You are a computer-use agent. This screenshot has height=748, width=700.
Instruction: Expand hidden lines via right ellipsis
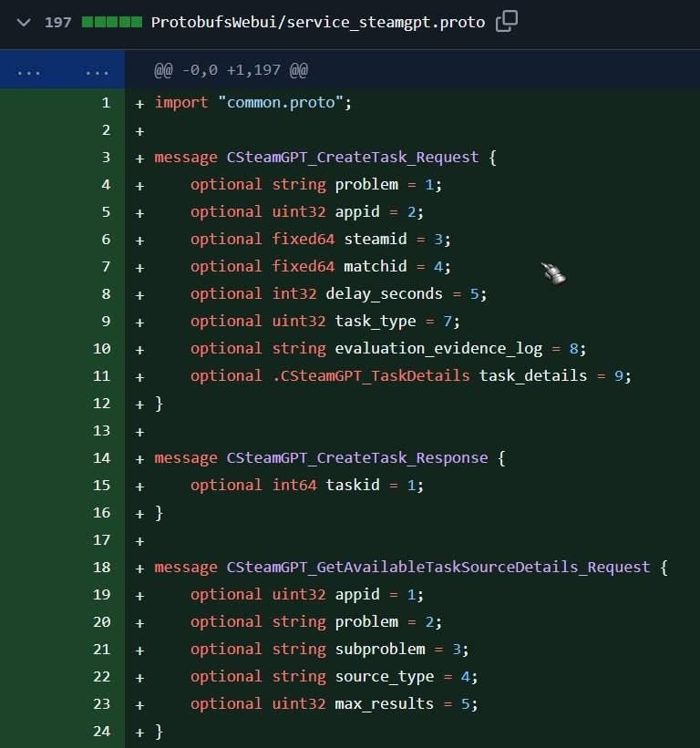point(97,73)
